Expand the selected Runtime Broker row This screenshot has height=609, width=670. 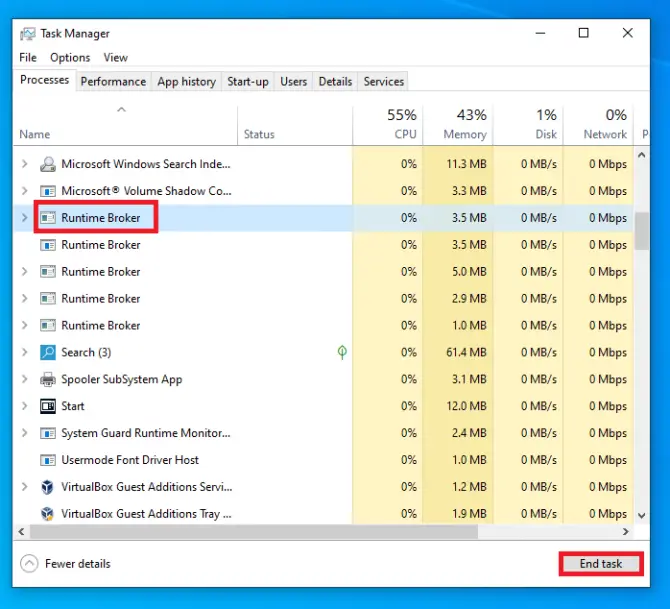24,218
